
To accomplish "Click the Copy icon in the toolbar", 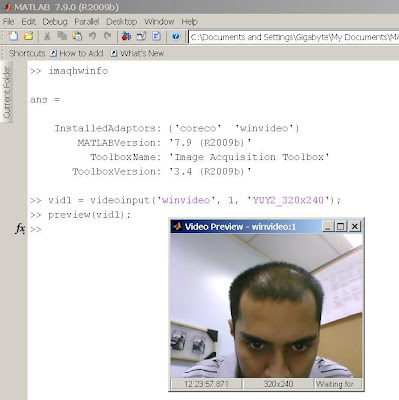I will (62, 36).
